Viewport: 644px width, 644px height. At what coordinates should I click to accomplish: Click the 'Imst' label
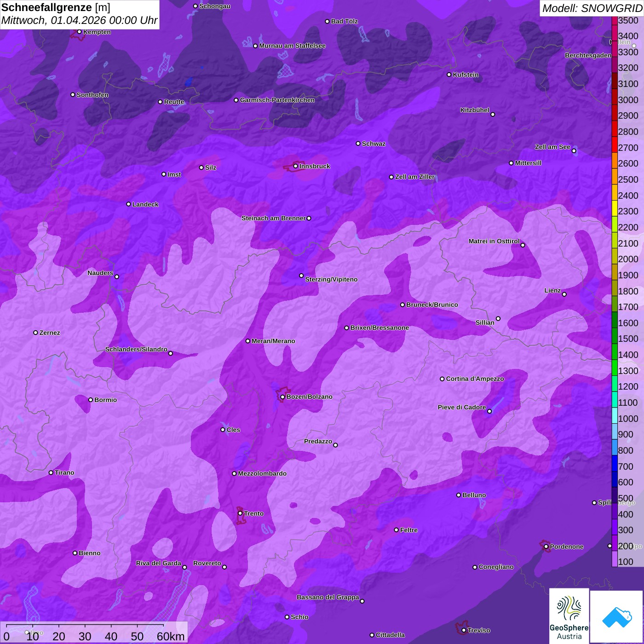174,174
